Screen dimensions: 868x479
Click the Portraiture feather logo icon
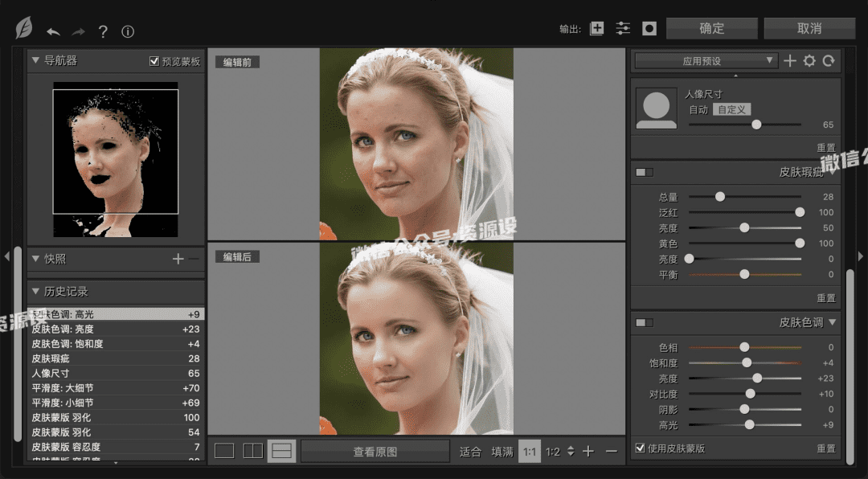pos(24,28)
